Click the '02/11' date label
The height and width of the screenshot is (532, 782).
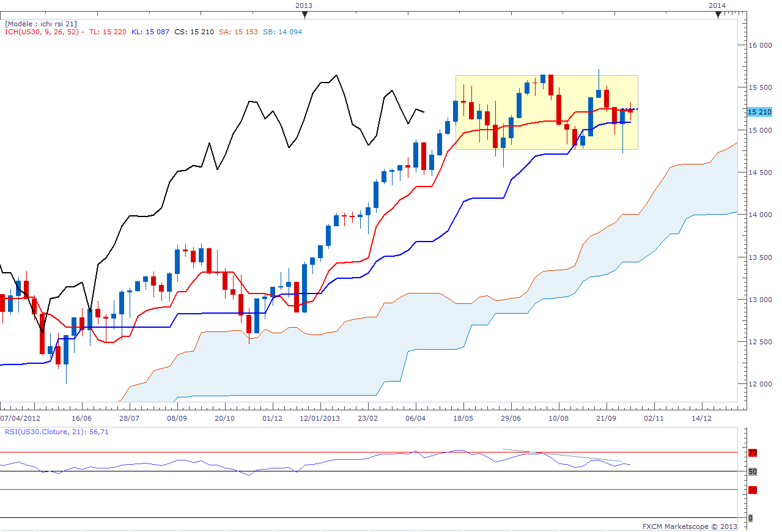(654, 418)
